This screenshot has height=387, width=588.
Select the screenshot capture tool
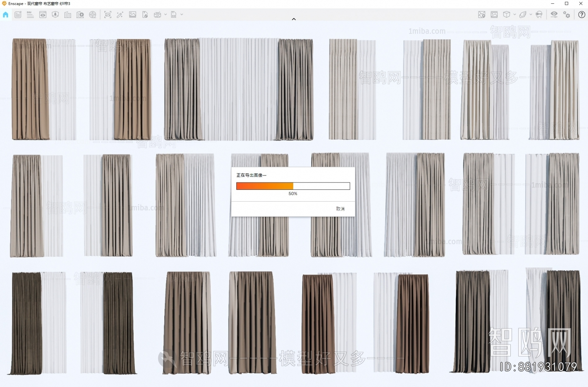(108, 15)
